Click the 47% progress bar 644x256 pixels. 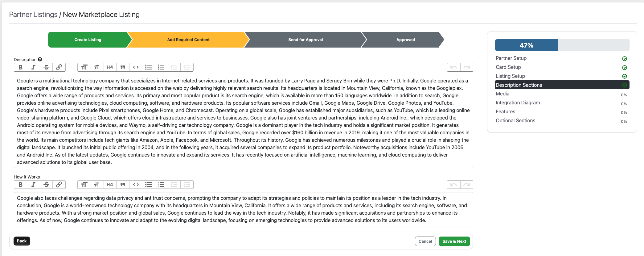point(562,45)
